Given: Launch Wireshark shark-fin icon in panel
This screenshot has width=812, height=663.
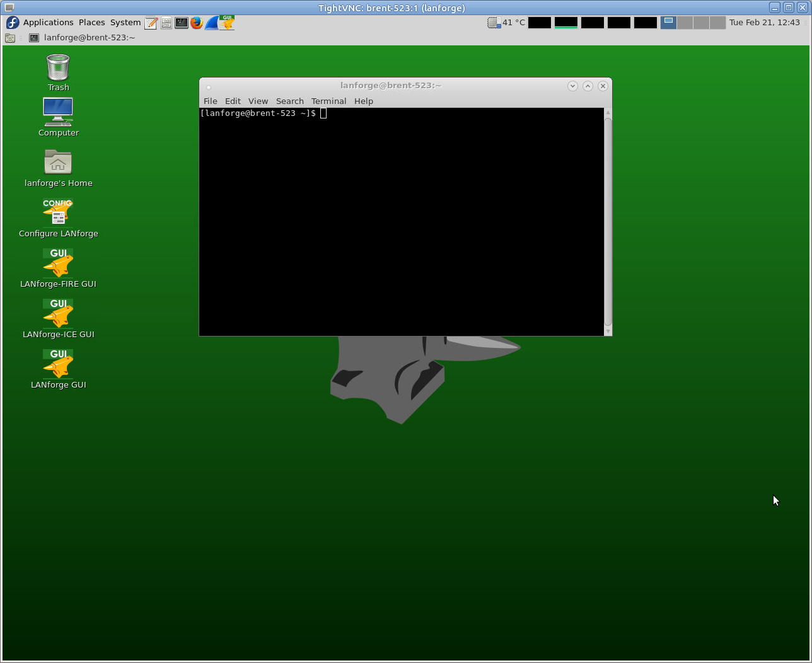Looking at the screenshot, I should click(211, 23).
